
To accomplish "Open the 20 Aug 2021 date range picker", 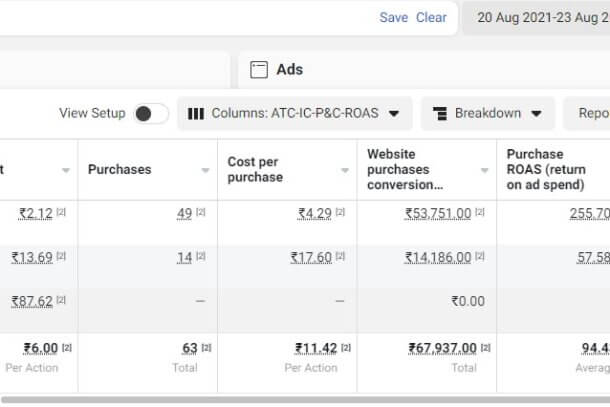I will tap(540, 18).
